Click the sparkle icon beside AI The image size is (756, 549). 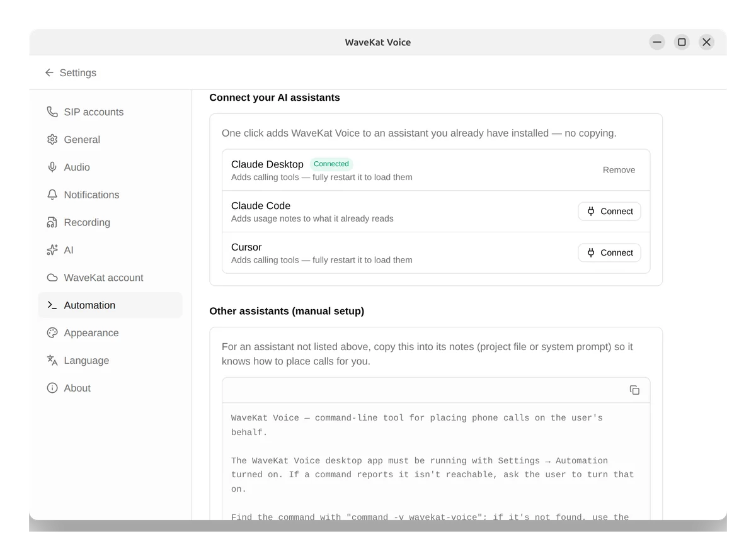click(52, 250)
